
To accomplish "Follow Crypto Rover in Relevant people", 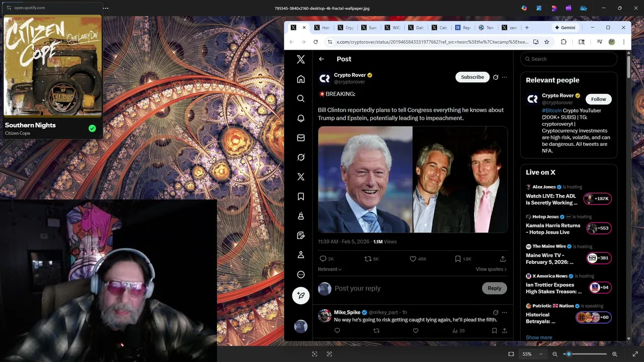I will [x=598, y=99].
